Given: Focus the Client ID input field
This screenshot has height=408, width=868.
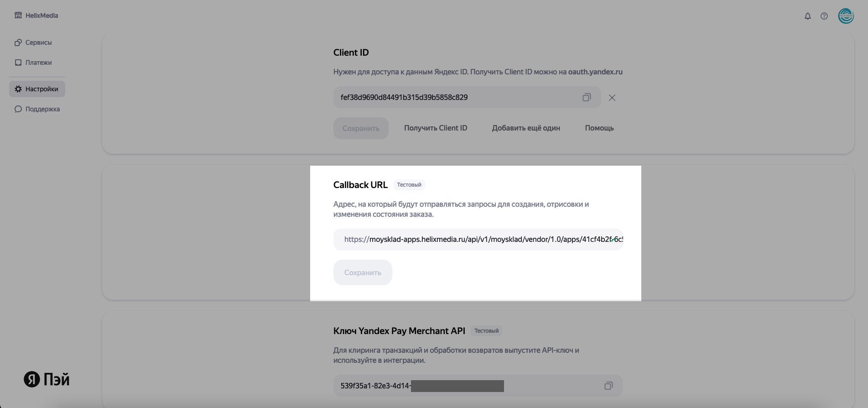Looking at the screenshot, I should (x=467, y=97).
